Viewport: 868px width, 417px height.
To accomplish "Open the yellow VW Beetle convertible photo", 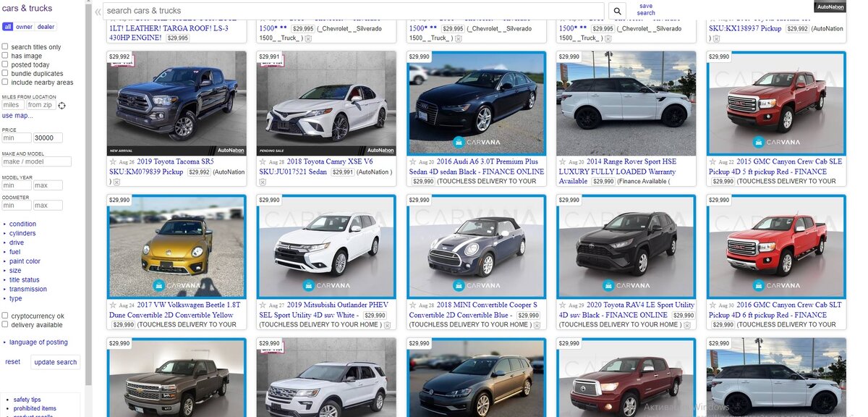I will 176,246.
